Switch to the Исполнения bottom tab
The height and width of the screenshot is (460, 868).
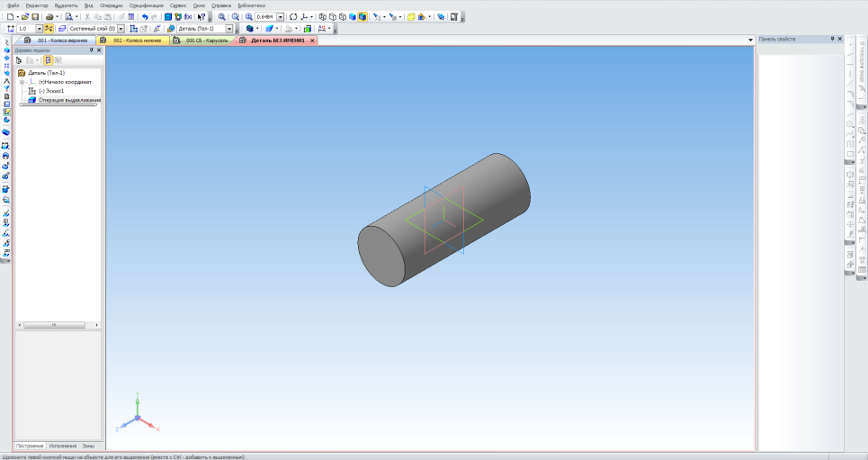(63, 446)
